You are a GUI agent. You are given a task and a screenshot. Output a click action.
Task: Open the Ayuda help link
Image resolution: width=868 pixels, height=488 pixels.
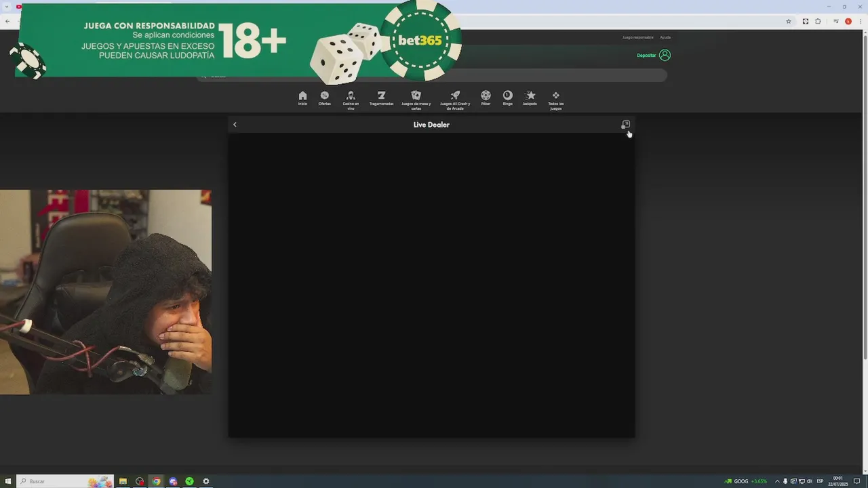point(665,37)
